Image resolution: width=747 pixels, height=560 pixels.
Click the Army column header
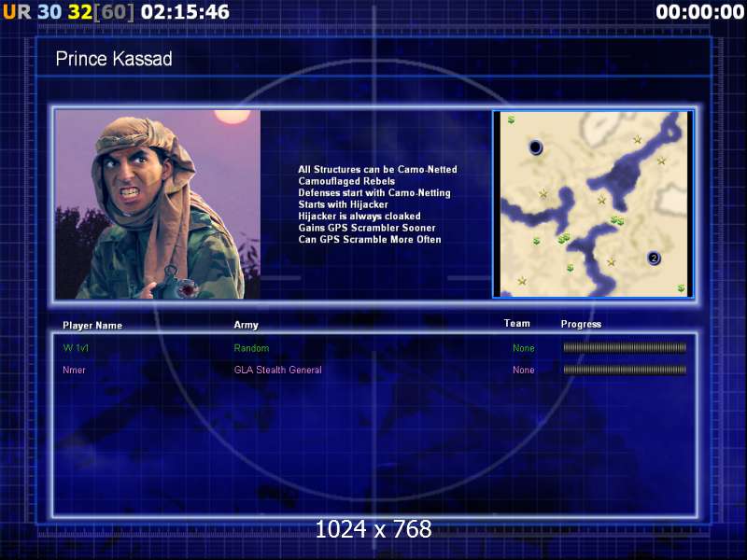tap(246, 325)
